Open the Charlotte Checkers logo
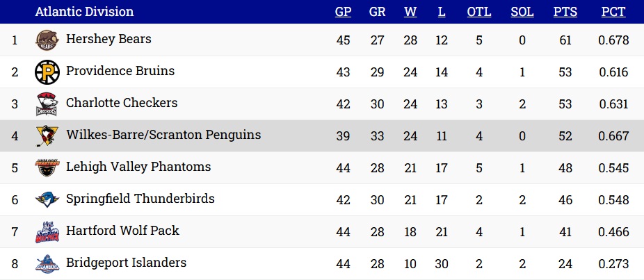This screenshot has width=644, height=280. point(47,104)
